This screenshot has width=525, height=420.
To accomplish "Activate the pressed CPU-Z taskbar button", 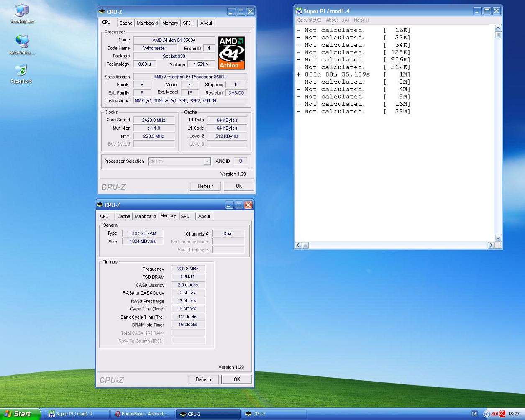I will (208, 414).
